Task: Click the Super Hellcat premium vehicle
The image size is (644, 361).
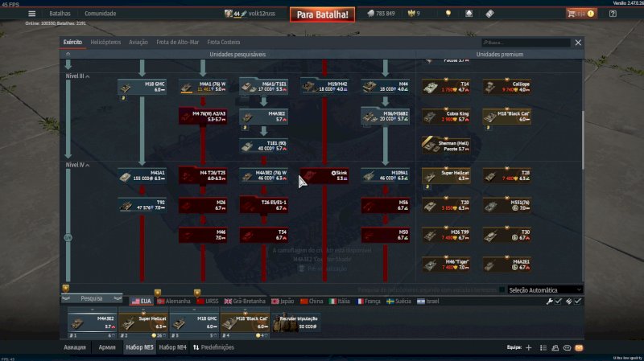Action: (445, 175)
